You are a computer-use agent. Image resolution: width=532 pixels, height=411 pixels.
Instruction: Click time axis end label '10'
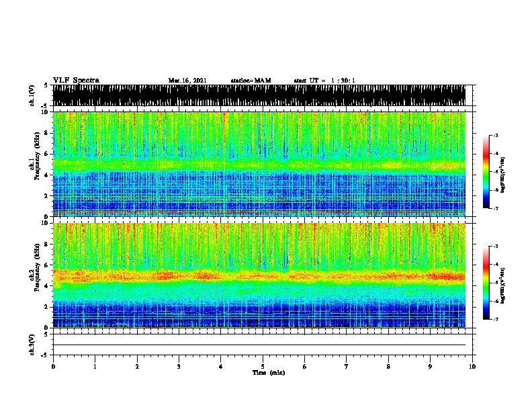pyautogui.click(x=472, y=367)
